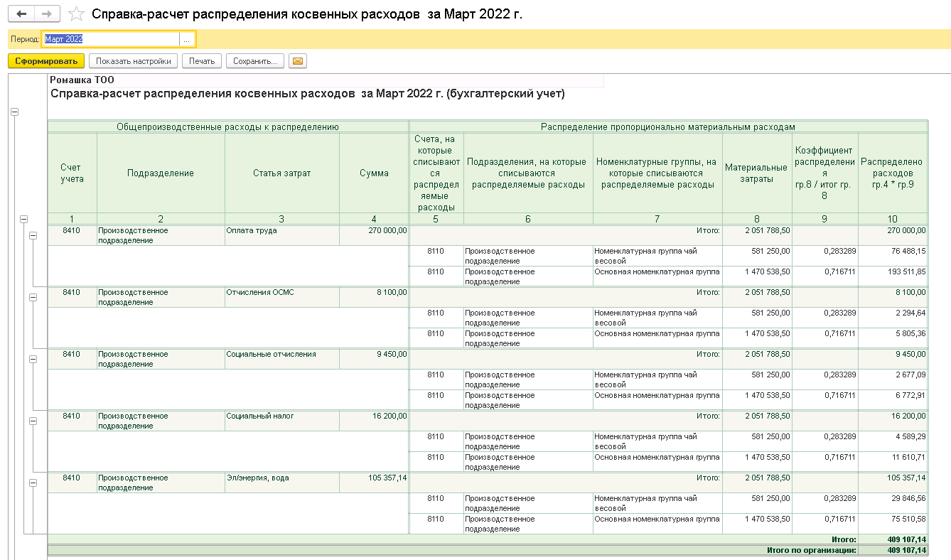Collapse the Социальный налог row group

[x=33, y=421]
